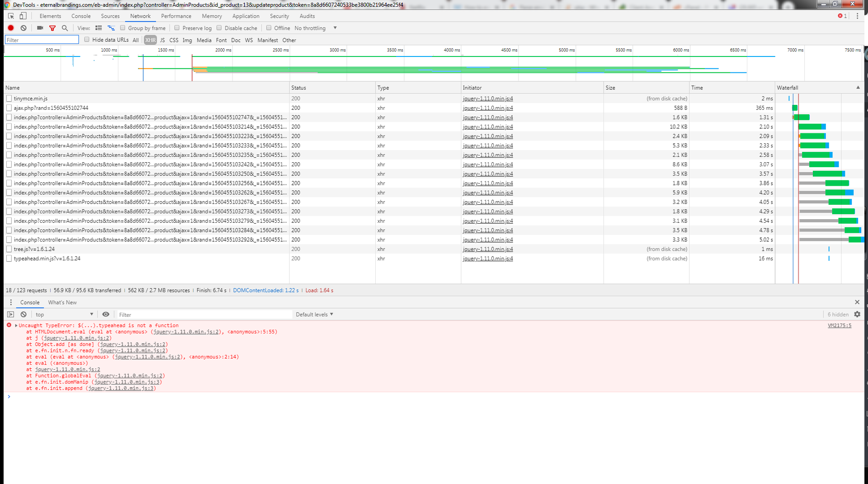Sort requests by Name column header
This screenshot has height=484, width=868.
[146, 88]
